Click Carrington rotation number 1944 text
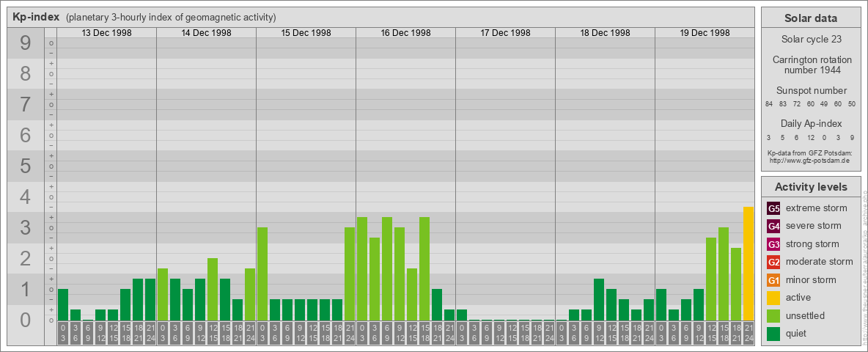Image resolution: width=868 pixels, height=352 pixels. (812, 65)
